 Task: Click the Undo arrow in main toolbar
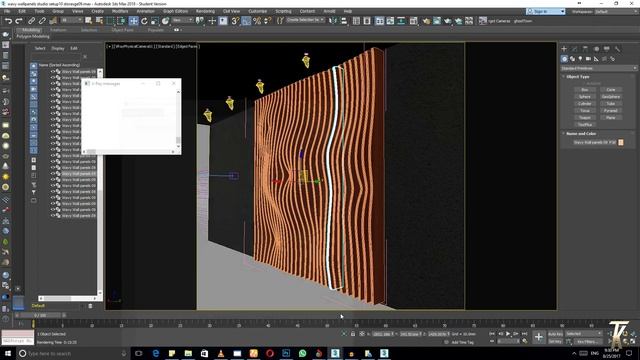(x=8, y=21)
